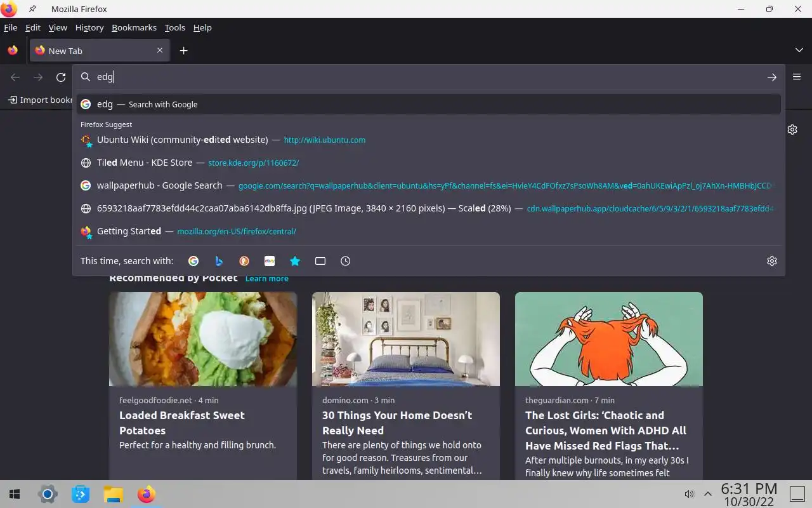The height and width of the screenshot is (508, 812).
Task: Open The Lost Girls article illustration
Action: coord(609,339)
